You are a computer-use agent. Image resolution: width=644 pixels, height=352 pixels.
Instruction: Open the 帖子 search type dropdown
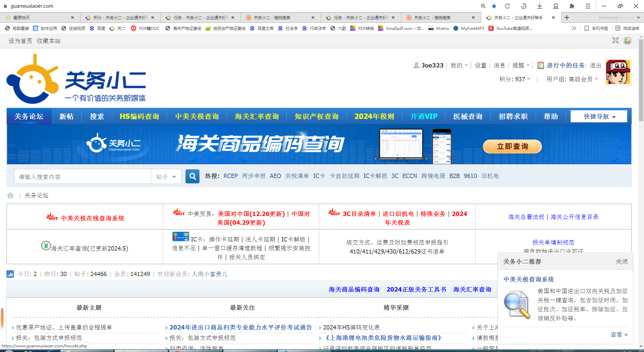(166, 177)
